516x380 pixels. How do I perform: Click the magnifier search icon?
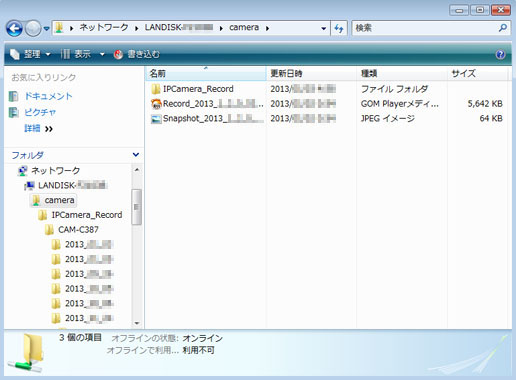[503, 28]
